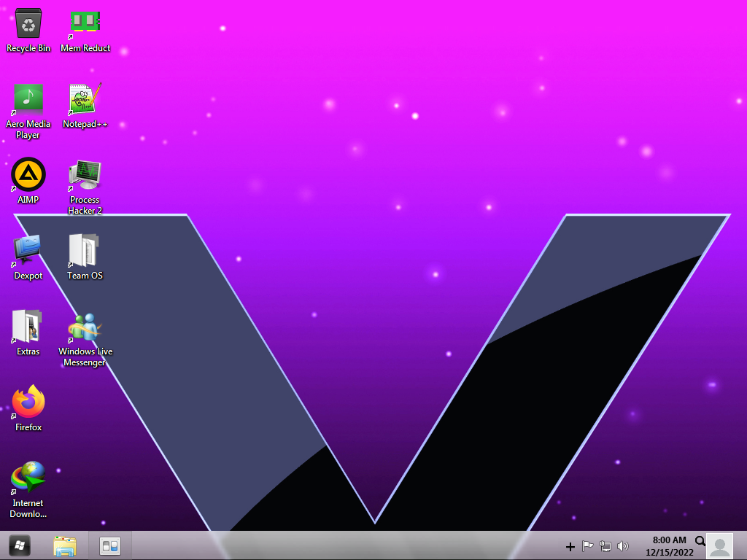
Task: Select the Dexpot desktop icon
Action: point(28,257)
